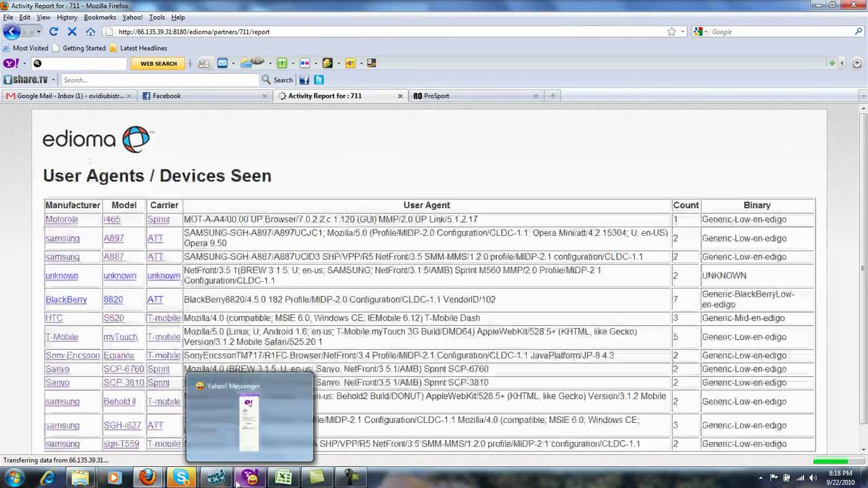Click the Motorola manufacturer link
The image size is (868, 488).
tap(62, 220)
